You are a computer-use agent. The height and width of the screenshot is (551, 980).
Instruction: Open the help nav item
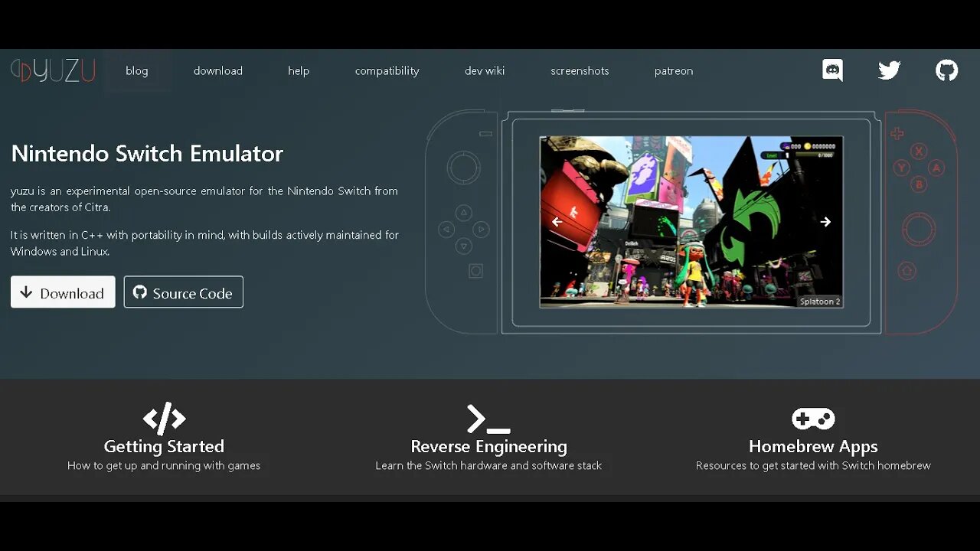coord(299,70)
